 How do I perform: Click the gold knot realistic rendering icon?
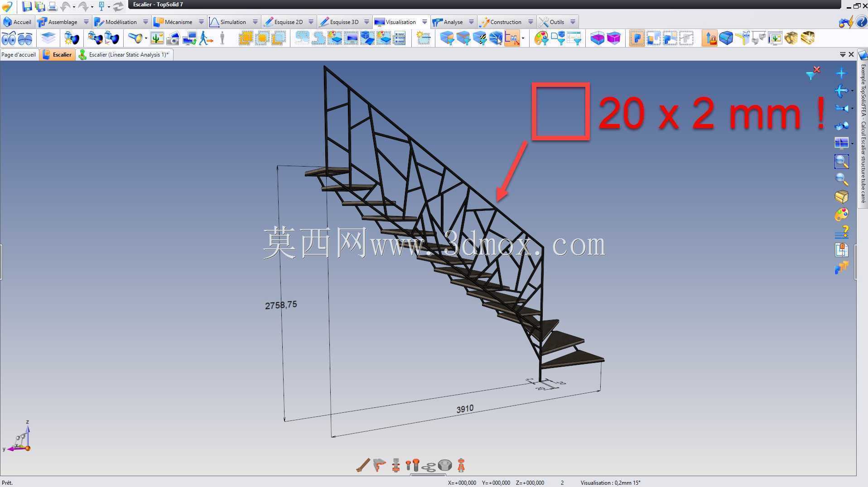tap(791, 38)
